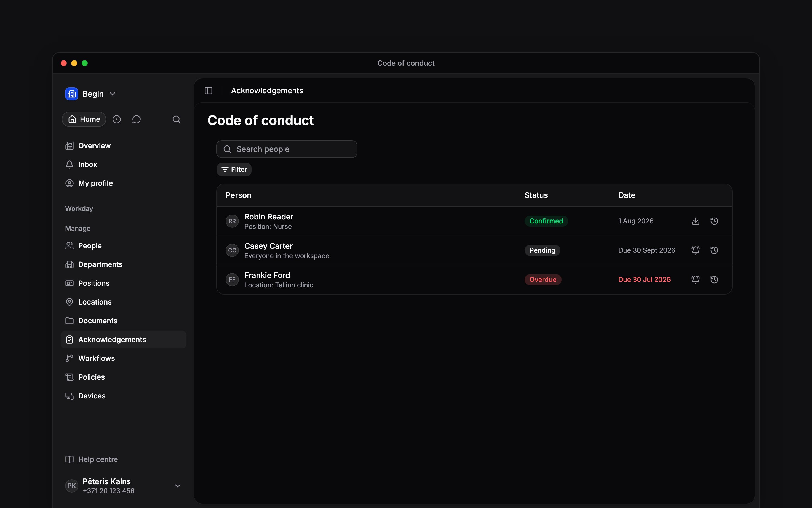Open Documents in the sidebar
812x508 pixels.
[124, 321]
